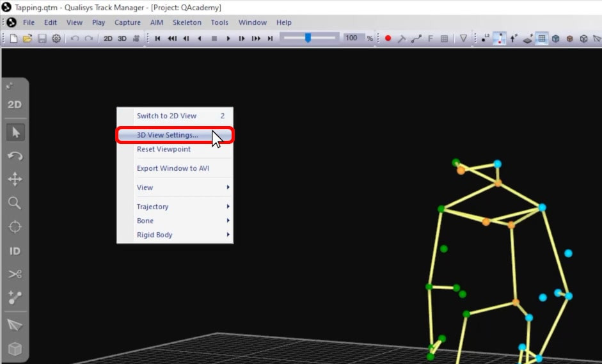
Task: Select the arrow pointer tool in sidebar
Action: coord(15,132)
